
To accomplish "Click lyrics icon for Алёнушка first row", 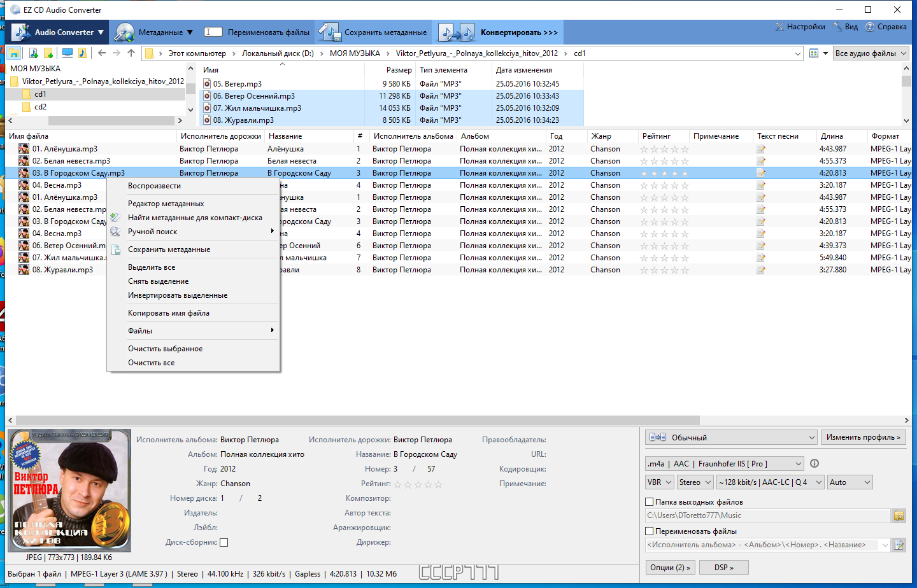I will pos(761,149).
